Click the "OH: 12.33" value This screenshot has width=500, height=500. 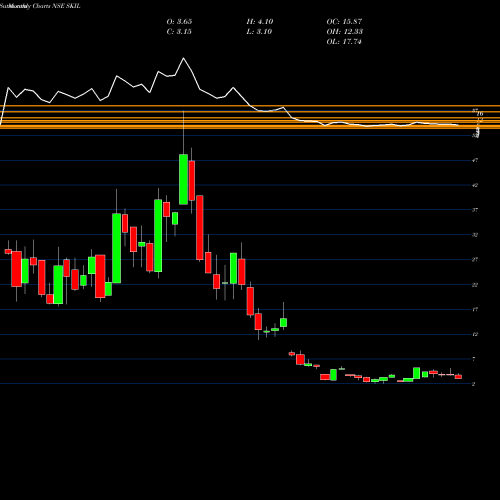(x=345, y=32)
